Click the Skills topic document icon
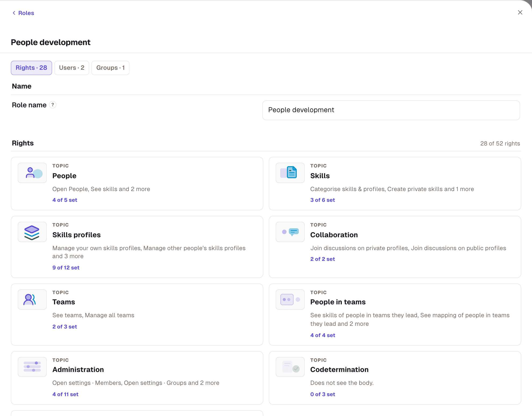This screenshot has height=416, width=532. 290,173
